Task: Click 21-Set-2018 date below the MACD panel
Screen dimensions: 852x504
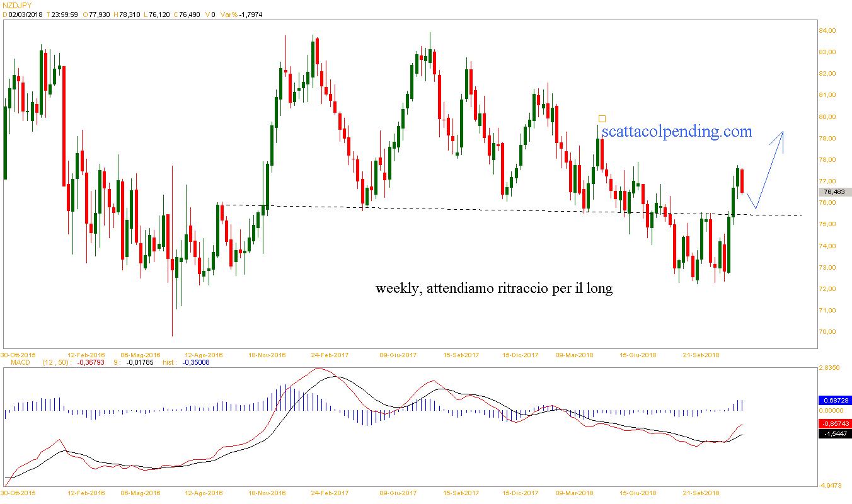Action: click(x=701, y=493)
